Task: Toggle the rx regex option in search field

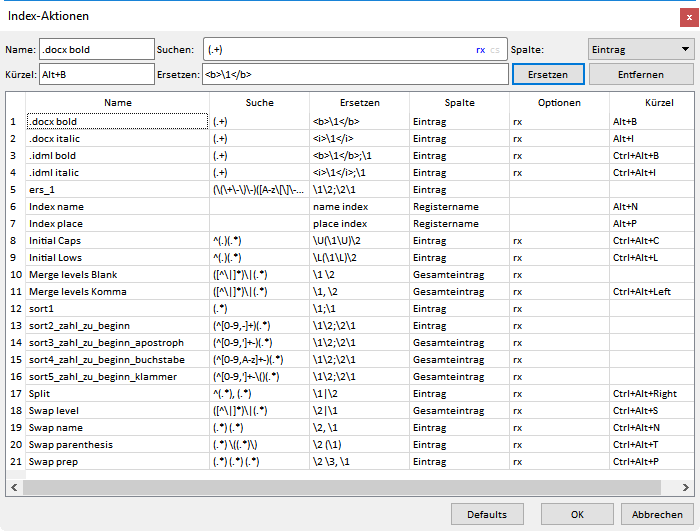Action: [x=481, y=49]
